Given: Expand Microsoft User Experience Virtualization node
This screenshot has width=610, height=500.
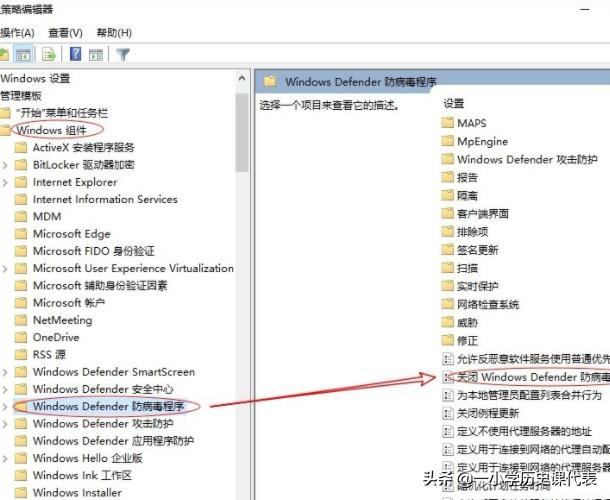Looking at the screenshot, I should click(x=6, y=269).
